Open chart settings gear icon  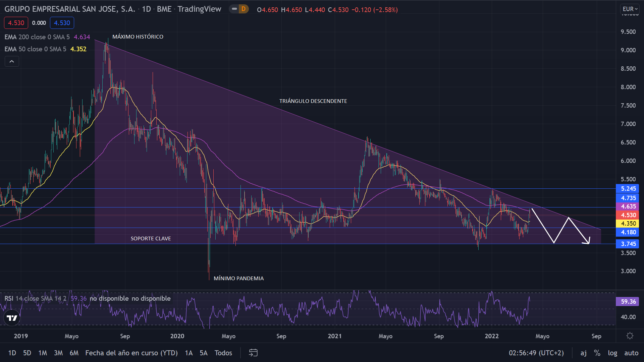coord(630,336)
